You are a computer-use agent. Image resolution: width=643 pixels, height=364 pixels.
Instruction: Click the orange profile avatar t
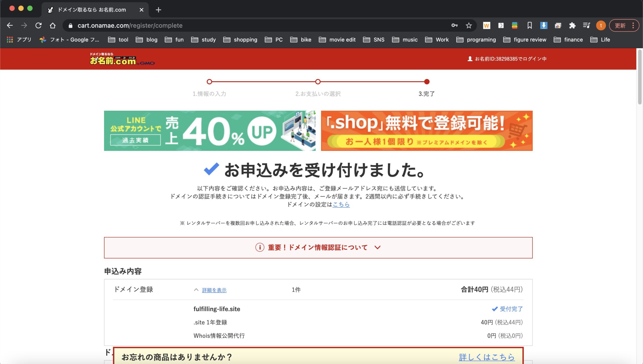[x=601, y=25]
